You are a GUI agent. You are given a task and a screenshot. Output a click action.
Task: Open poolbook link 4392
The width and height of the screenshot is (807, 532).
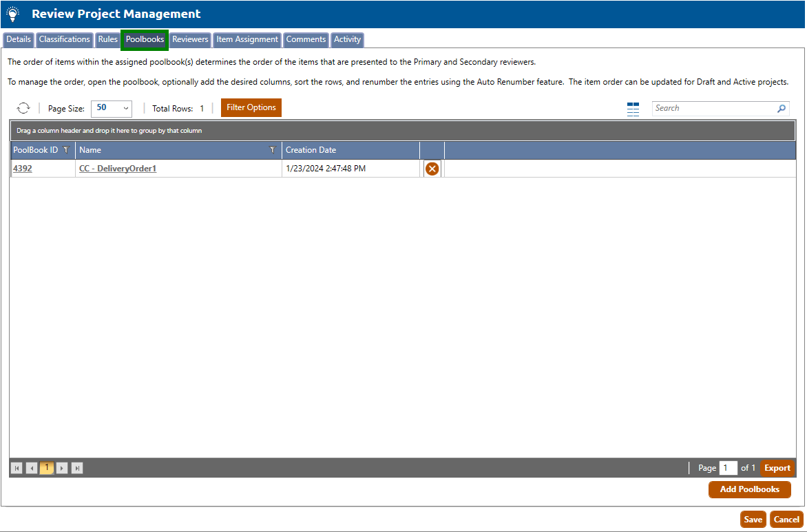click(x=22, y=169)
